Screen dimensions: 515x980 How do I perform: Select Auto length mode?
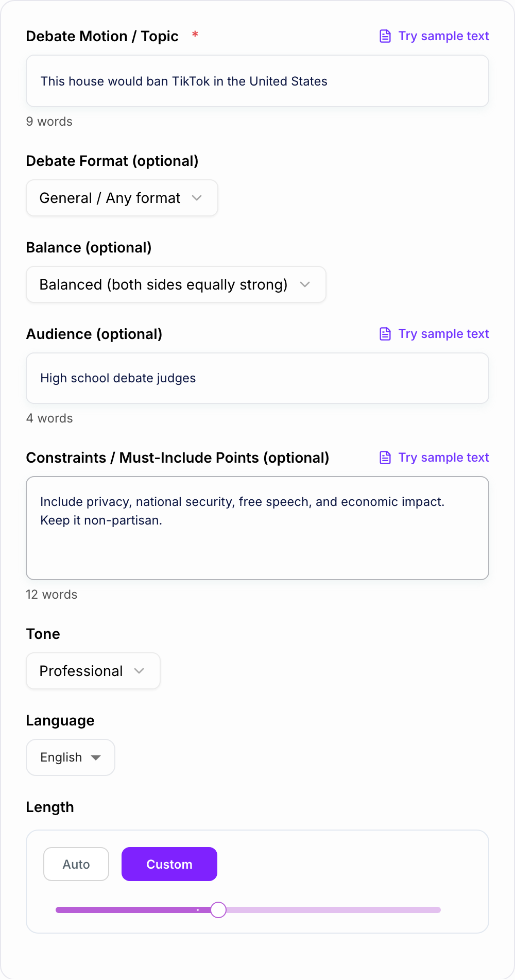(76, 864)
